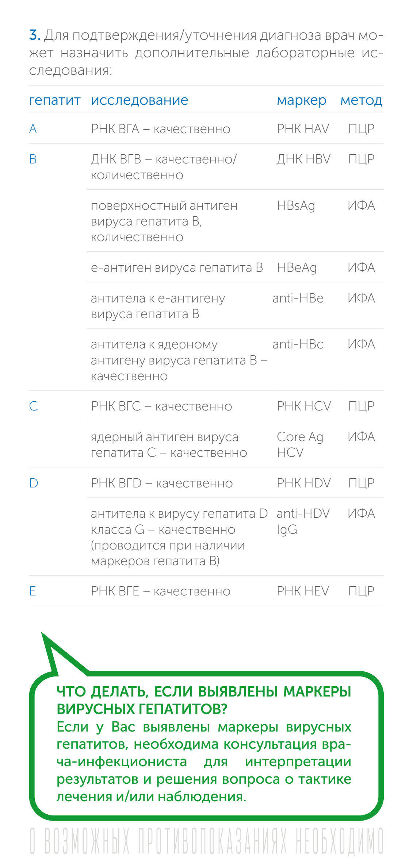The height and width of the screenshot is (868, 413).
Task: Click hepatitis "E" row label
Action: tap(32, 591)
